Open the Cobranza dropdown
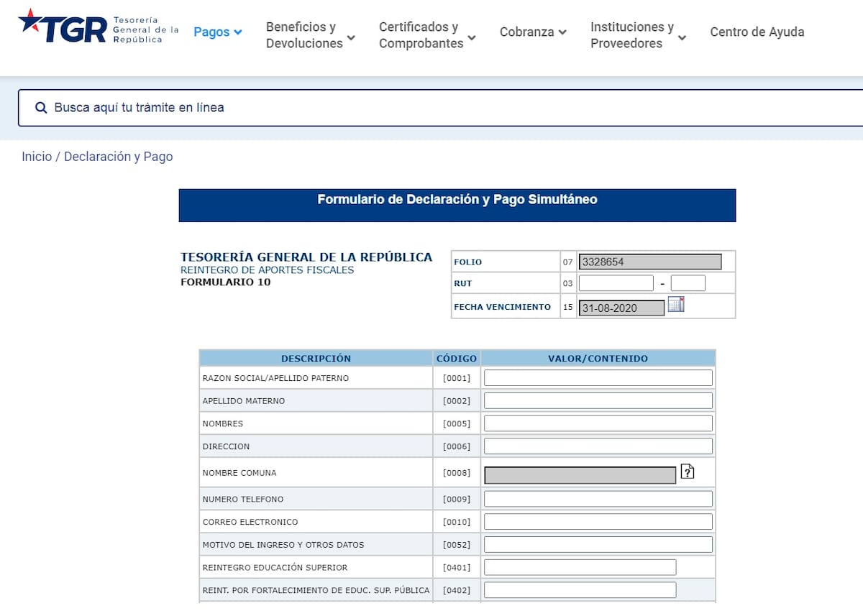The image size is (863, 616). pyautogui.click(x=533, y=32)
